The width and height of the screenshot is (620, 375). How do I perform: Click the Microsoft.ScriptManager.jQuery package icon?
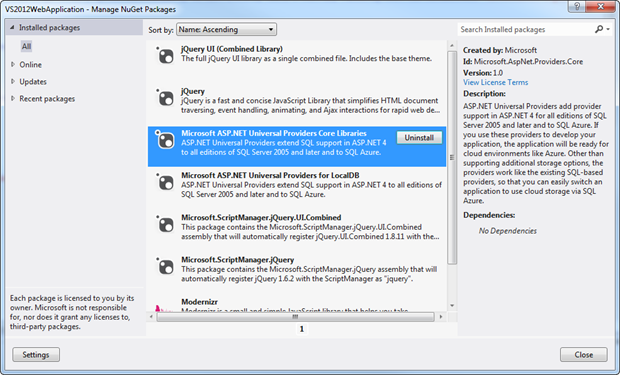pos(166,266)
